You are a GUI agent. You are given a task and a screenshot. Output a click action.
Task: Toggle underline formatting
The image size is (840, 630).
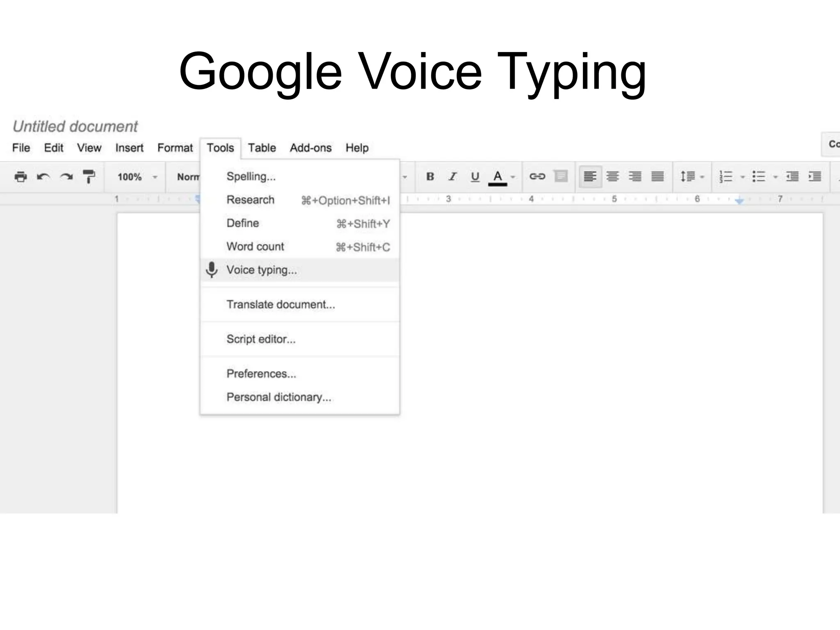tap(475, 177)
